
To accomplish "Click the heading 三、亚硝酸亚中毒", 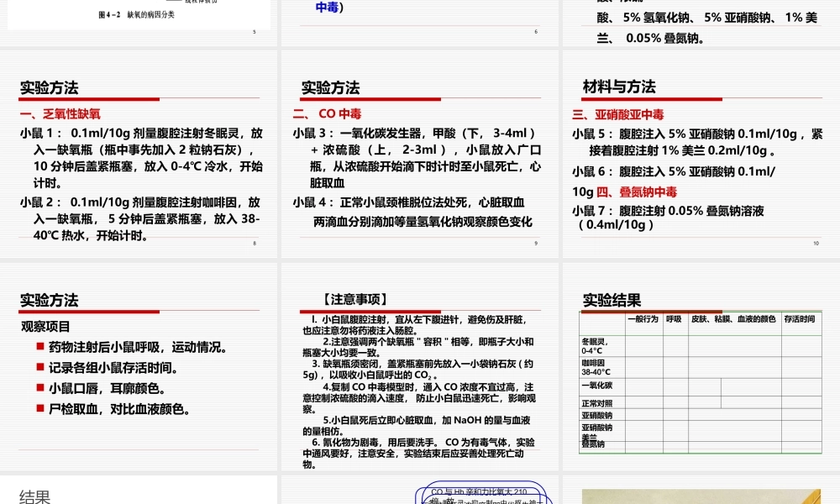I will (617, 114).
